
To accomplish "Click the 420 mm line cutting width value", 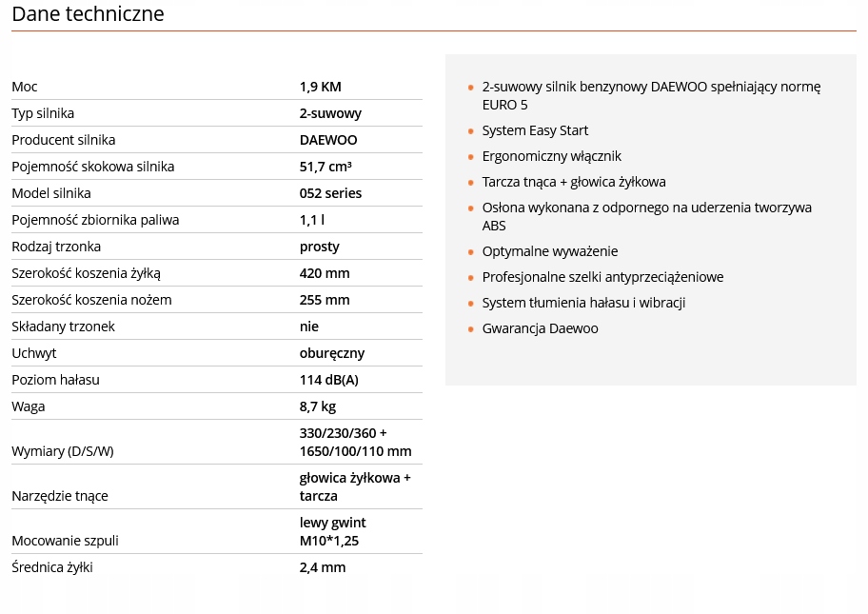I will click(325, 273).
